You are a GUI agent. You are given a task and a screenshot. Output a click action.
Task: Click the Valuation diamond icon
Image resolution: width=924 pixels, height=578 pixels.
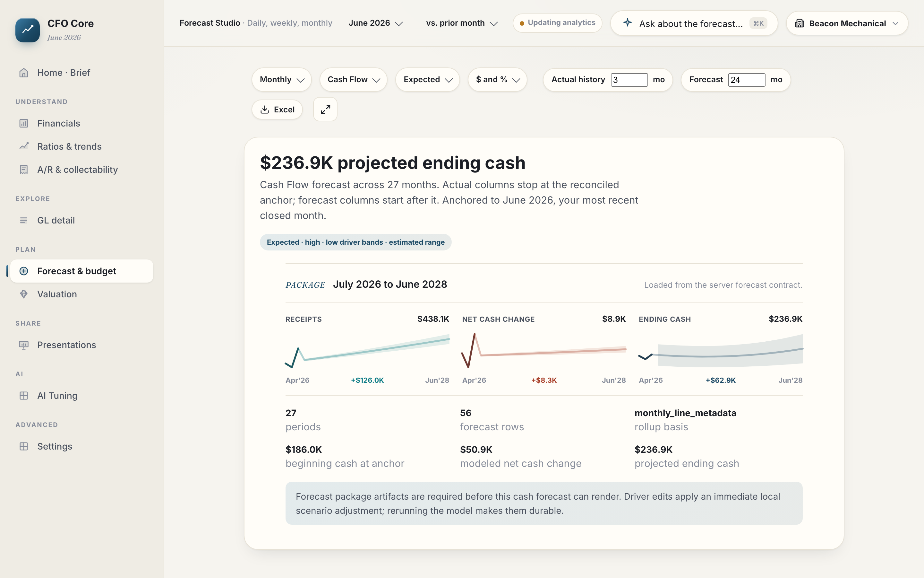point(24,294)
